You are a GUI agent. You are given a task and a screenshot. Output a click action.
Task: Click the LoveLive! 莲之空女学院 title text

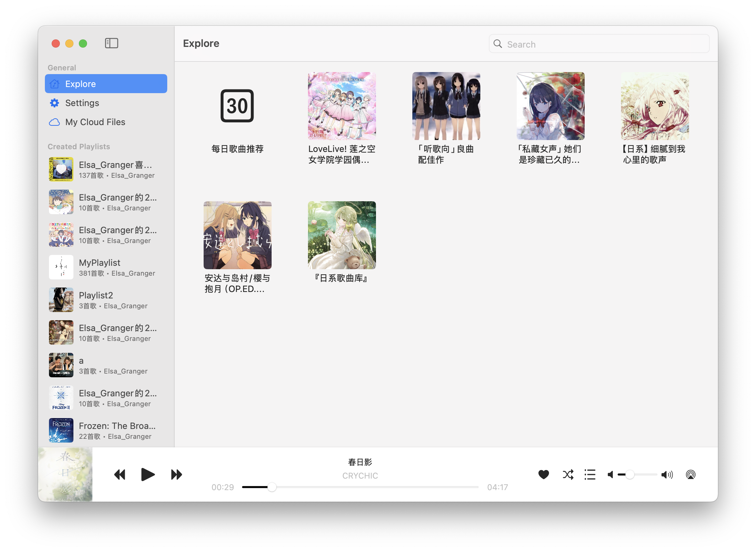click(342, 154)
